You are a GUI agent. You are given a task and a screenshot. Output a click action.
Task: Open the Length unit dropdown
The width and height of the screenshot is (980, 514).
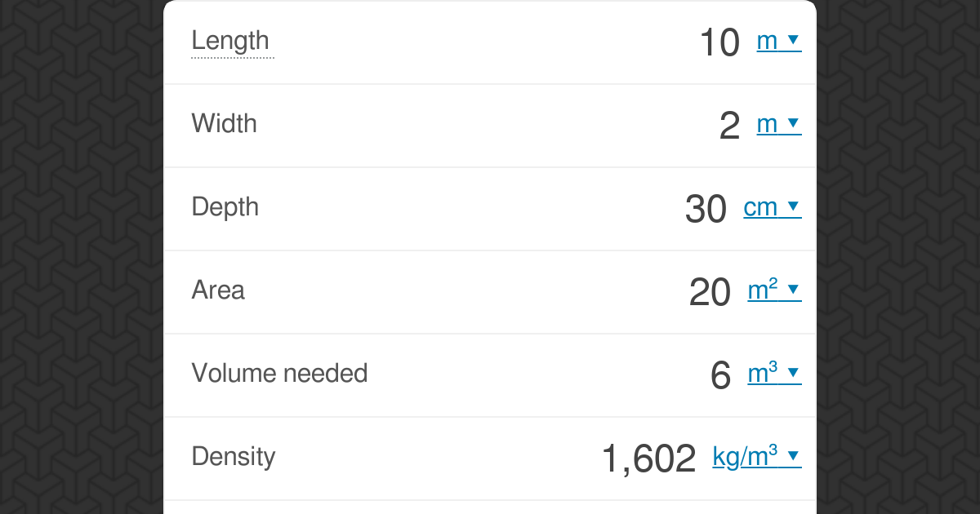point(778,41)
